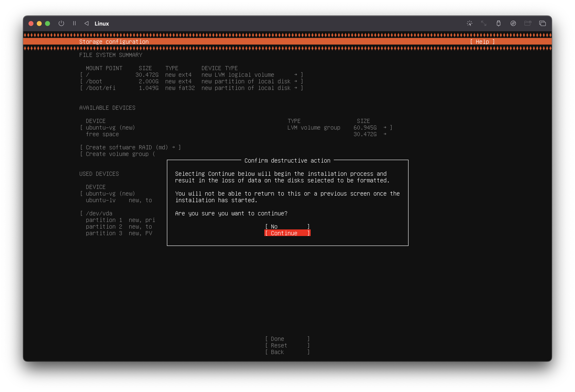Confirm installation with the Continue button
This screenshot has width=575, height=392.
287,233
